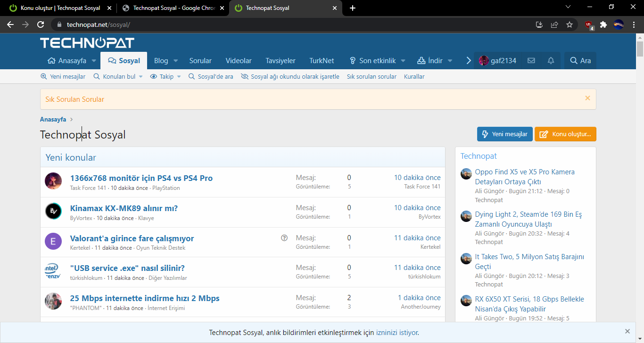The height and width of the screenshot is (343, 644).
Task: Click the Anasayfa breadcrumb
Action: tap(53, 119)
